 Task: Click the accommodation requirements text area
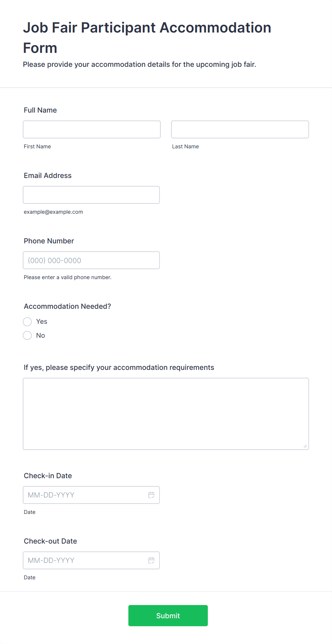pyautogui.click(x=166, y=414)
